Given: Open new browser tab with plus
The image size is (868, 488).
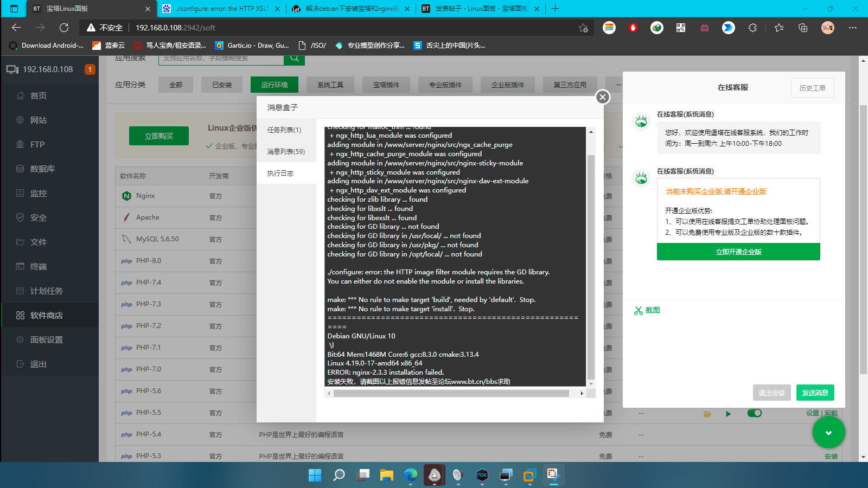Looking at the screenshot, I should 555,9.
